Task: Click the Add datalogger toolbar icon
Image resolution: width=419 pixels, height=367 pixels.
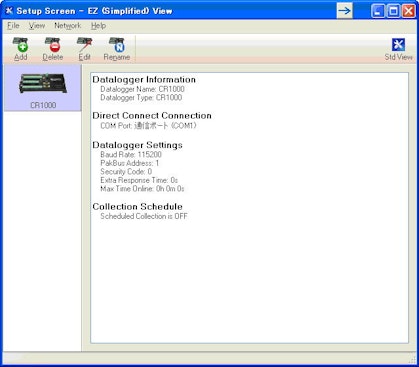Action: coord(20,49)
